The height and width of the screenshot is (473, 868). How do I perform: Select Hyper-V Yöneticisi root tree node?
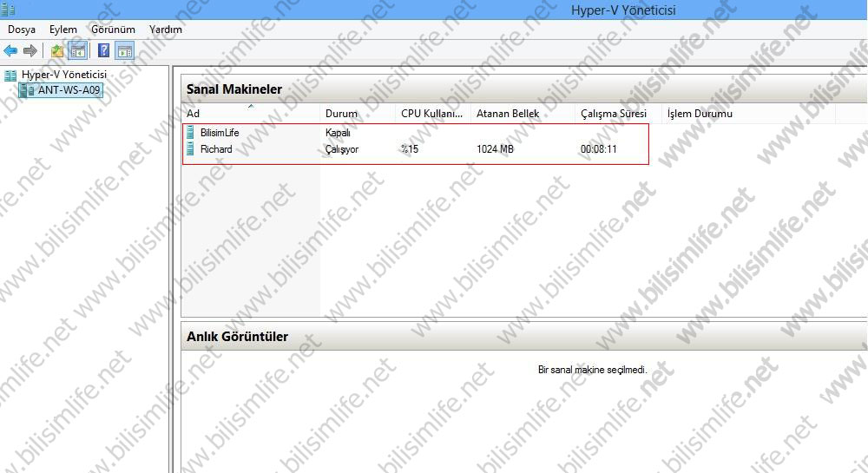[x=63, y=75]
